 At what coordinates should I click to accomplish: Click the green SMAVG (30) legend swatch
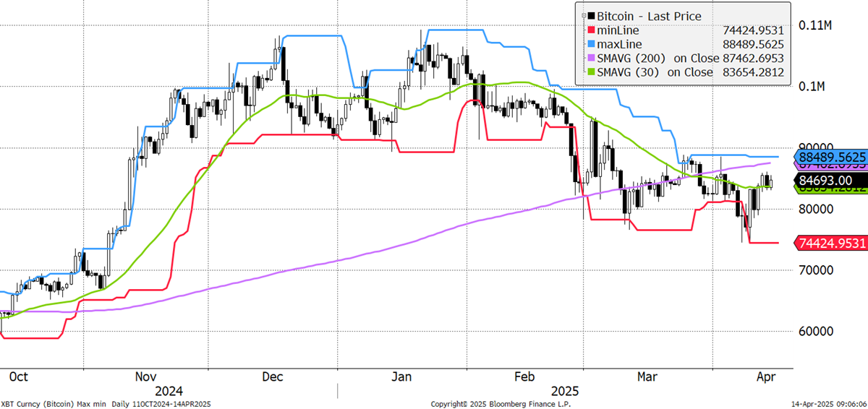(592, 72)
